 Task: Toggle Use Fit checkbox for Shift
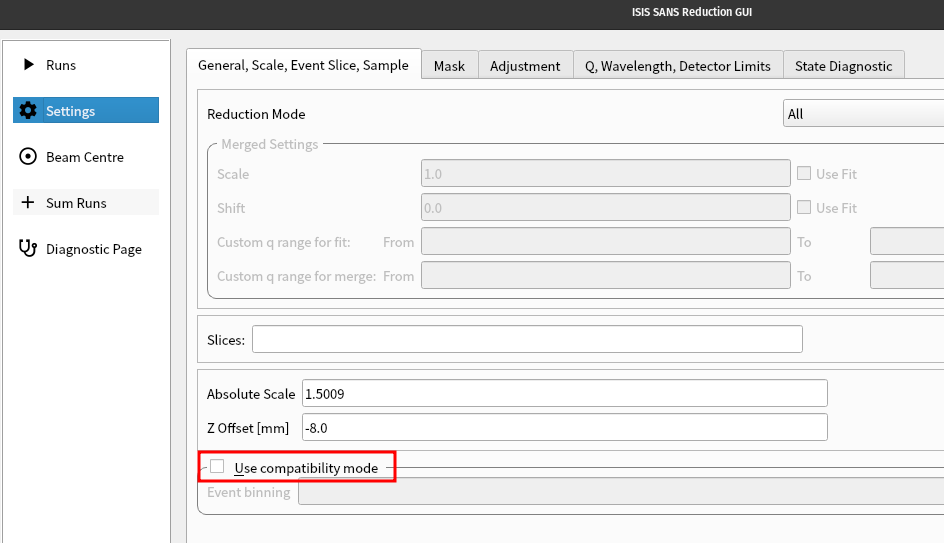point(804,208)
